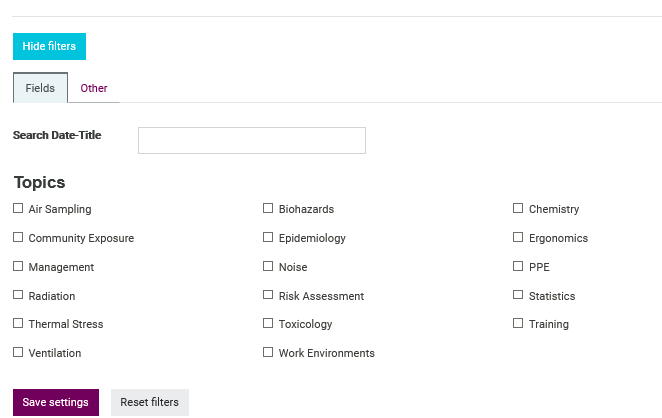Click the Save settings button

[56, 402]
